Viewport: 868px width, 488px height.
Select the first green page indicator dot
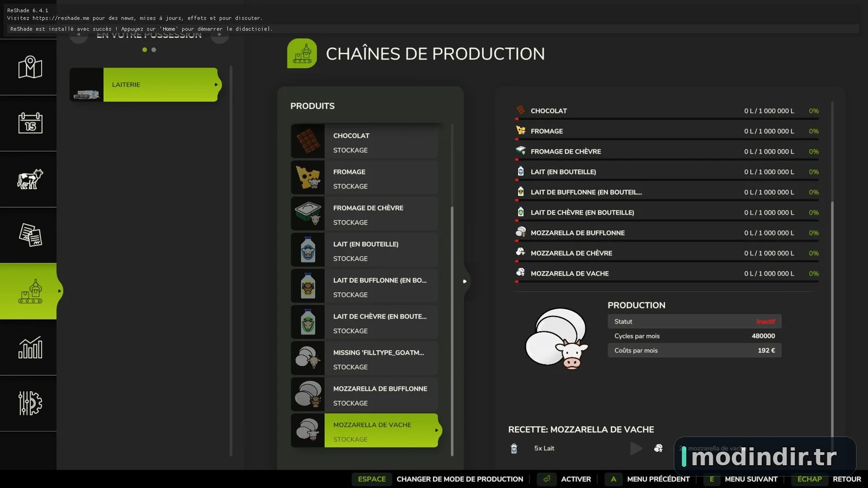(x=144, y=50)
